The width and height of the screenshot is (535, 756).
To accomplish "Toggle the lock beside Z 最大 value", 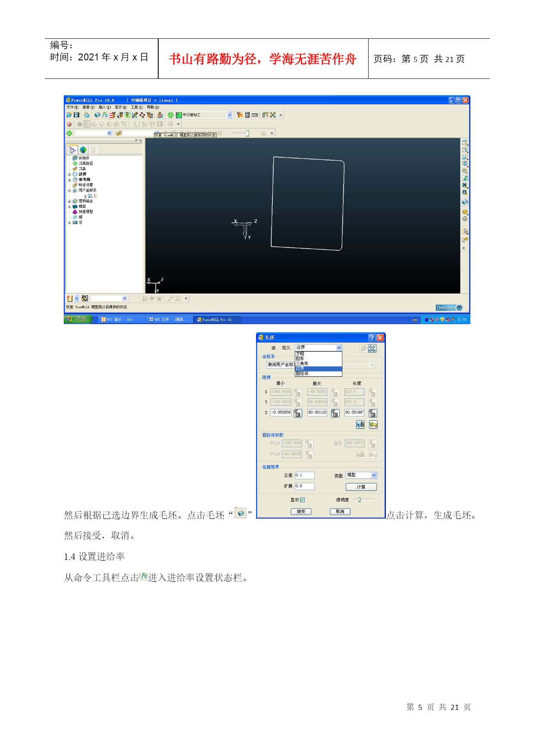I will point(335,413).
